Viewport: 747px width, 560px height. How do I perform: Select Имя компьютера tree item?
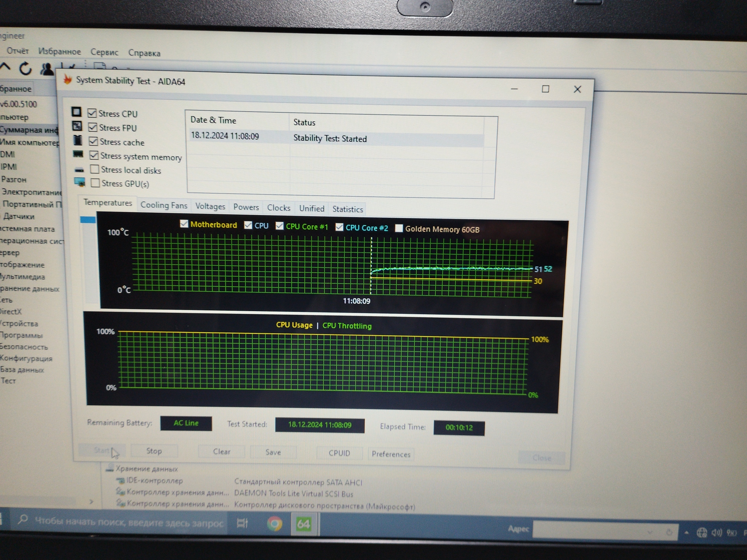30,142
